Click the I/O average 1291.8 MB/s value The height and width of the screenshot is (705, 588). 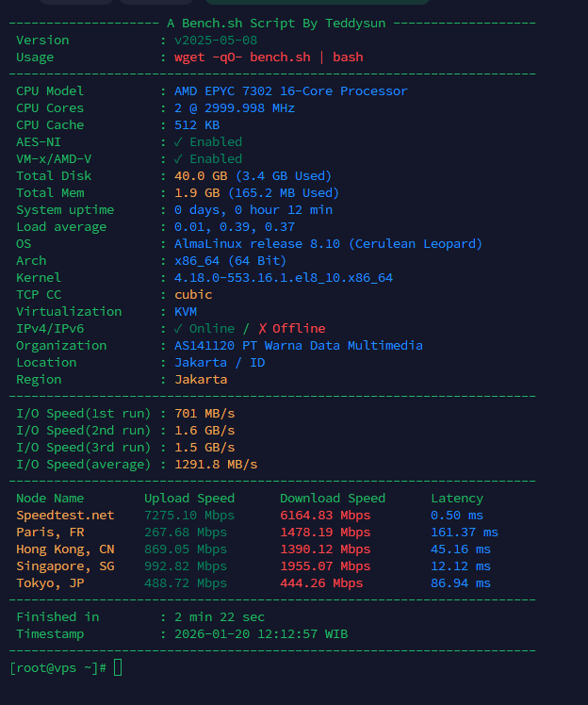216,465
